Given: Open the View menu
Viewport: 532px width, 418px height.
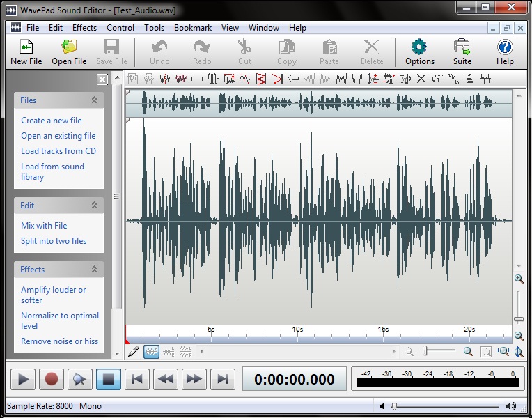Looking at the screenshot, I should click(230, 28).
